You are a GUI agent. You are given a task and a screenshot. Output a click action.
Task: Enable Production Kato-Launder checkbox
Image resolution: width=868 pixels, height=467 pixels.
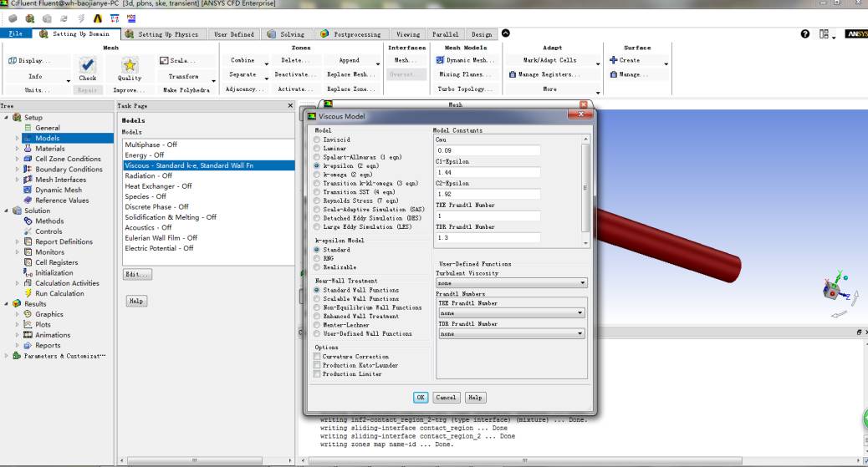pyautogui.click(x=317, y=365)
